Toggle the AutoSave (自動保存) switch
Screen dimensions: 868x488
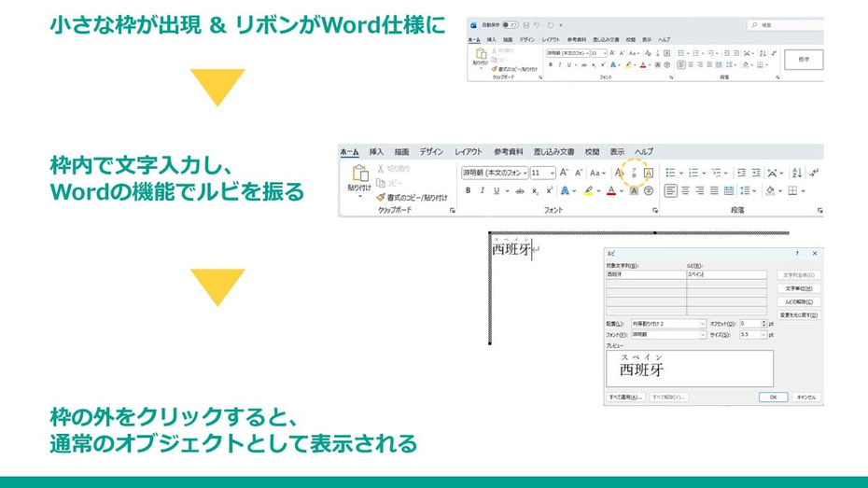coord(510,25)
